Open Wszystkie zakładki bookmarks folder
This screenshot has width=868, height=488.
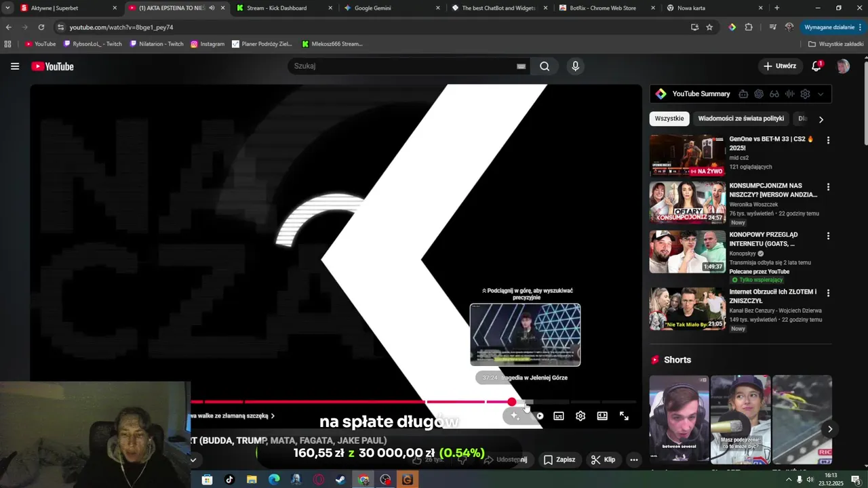[x=835, y=44]
